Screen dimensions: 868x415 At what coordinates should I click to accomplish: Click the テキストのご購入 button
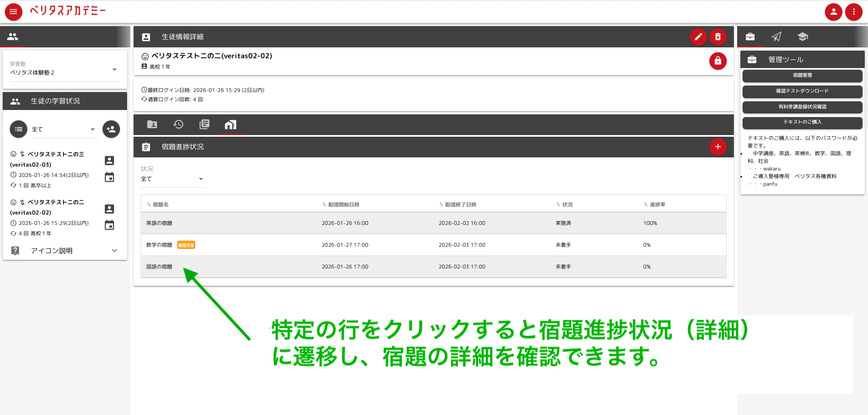click(802, 122)
